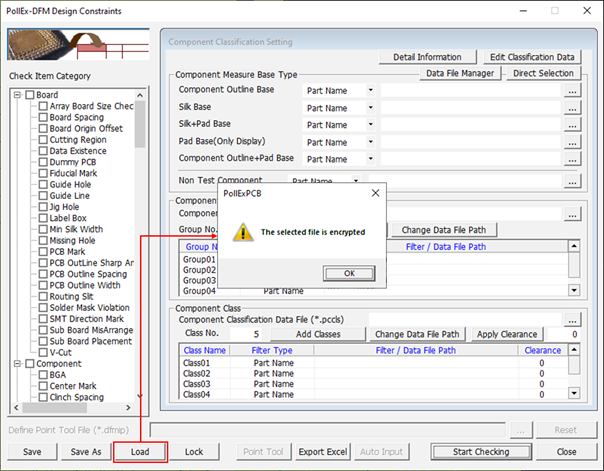Click the Load button

click(x=139, y=452)
